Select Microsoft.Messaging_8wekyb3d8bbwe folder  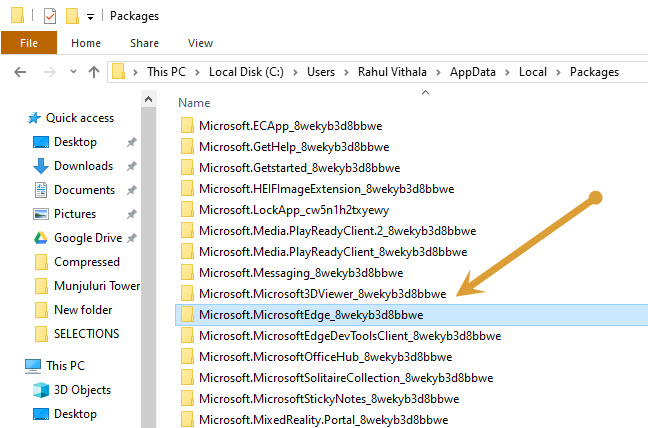(x=292, y=273)
